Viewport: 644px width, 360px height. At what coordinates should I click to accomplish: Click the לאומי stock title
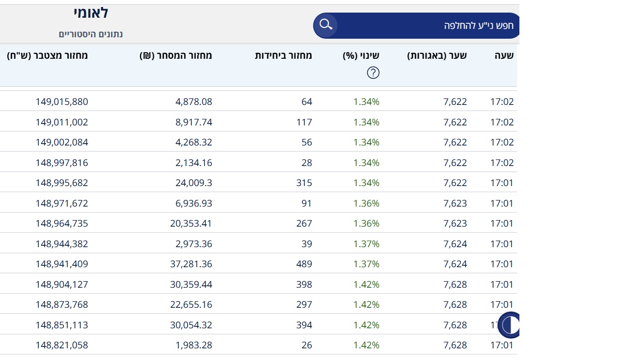click(91, 13)
